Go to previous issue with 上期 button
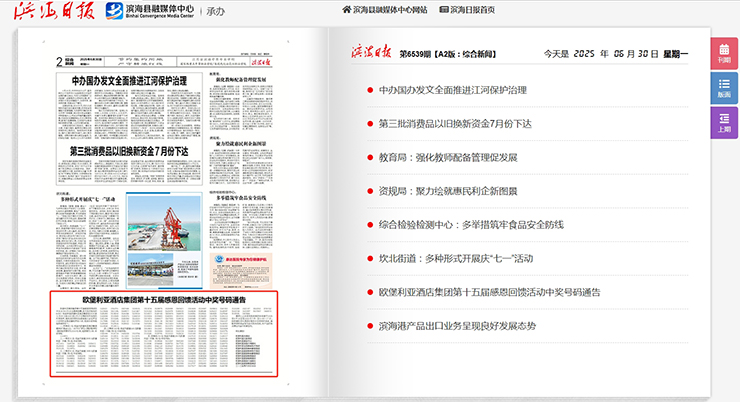Viewport: 740px width, 402px height. [724, 123]
